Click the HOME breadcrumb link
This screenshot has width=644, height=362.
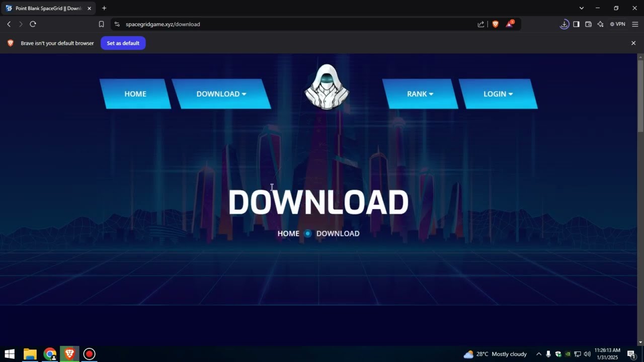[288, 233]
